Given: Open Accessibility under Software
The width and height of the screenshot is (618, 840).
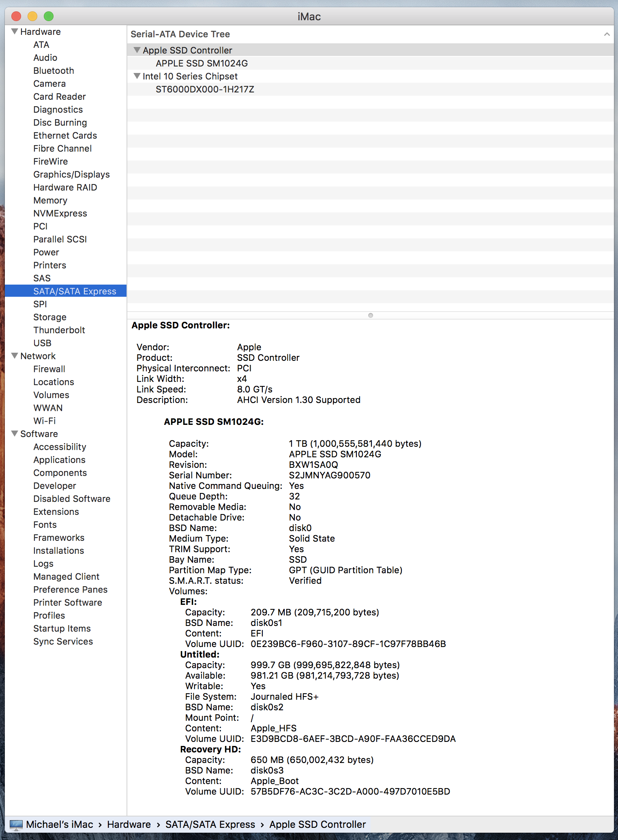Looking at the screenshot, I should pyautogui.click(x=60, y=447).
